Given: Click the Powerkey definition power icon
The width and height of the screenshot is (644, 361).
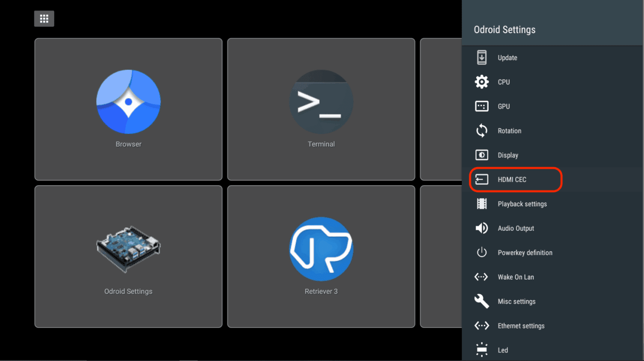Looking at the screenshot, I should point(482,253).
